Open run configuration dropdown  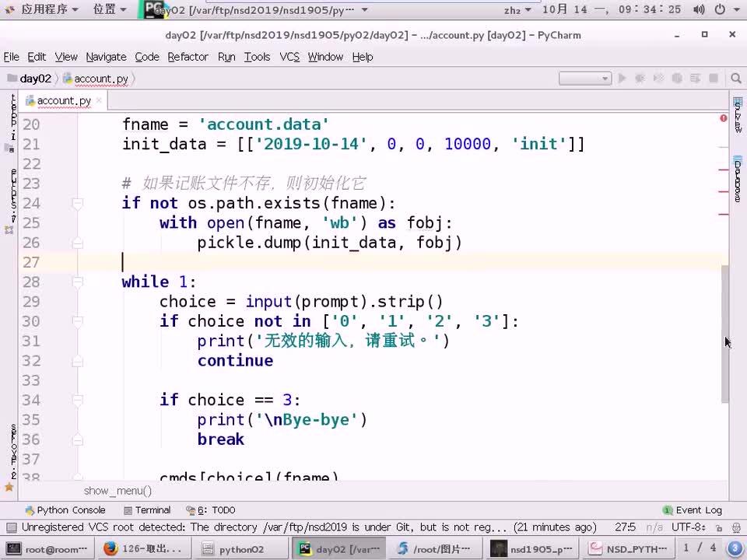(585, 78)
